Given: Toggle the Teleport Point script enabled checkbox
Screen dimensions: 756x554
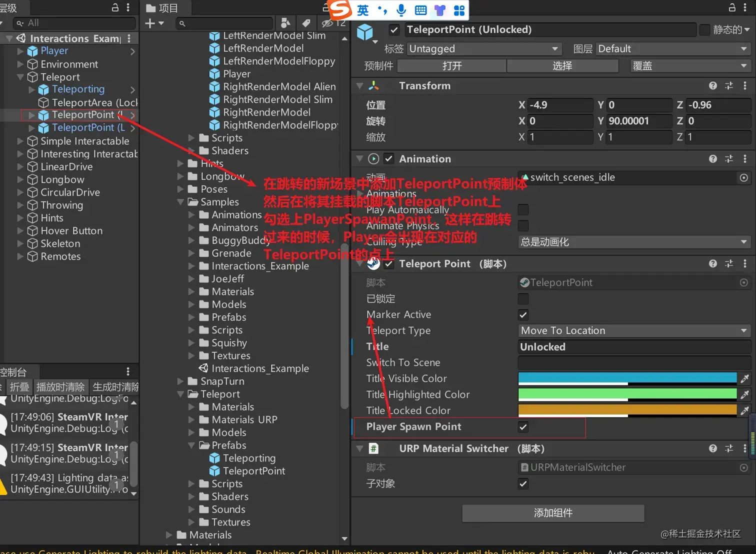Looking at the screenshot, I should click(389, 263).
